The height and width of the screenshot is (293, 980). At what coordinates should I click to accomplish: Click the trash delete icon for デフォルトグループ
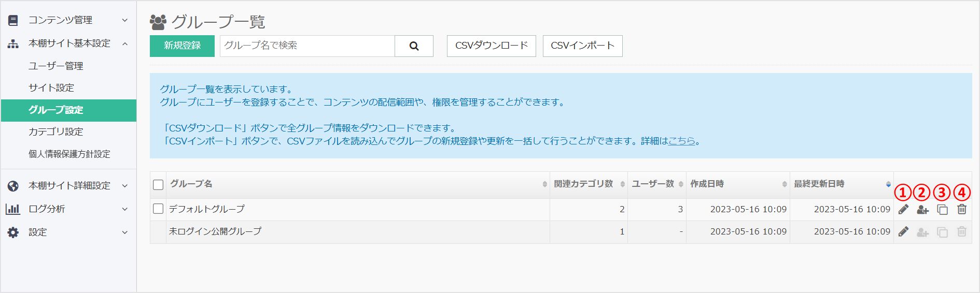pyautogui.click(x=961, y=209)
